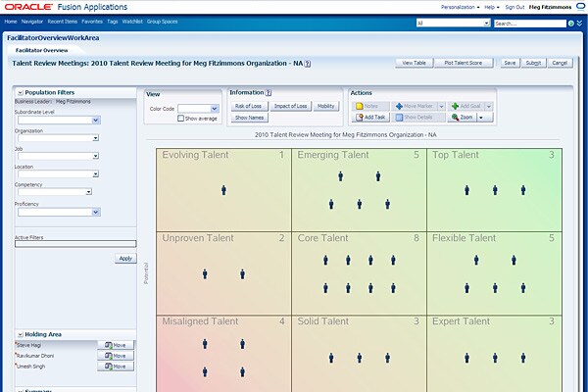Open the Zoom dropdown arrow

(x=481, y=118)
